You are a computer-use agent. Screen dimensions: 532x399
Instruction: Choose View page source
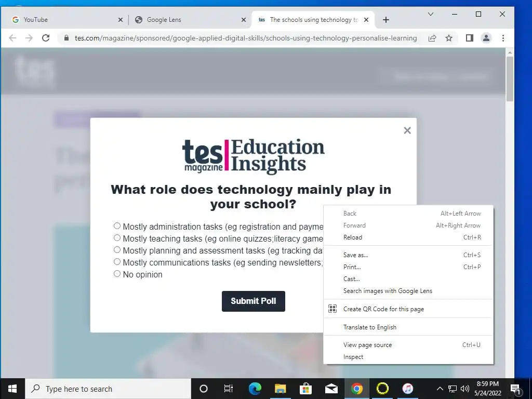408,345
